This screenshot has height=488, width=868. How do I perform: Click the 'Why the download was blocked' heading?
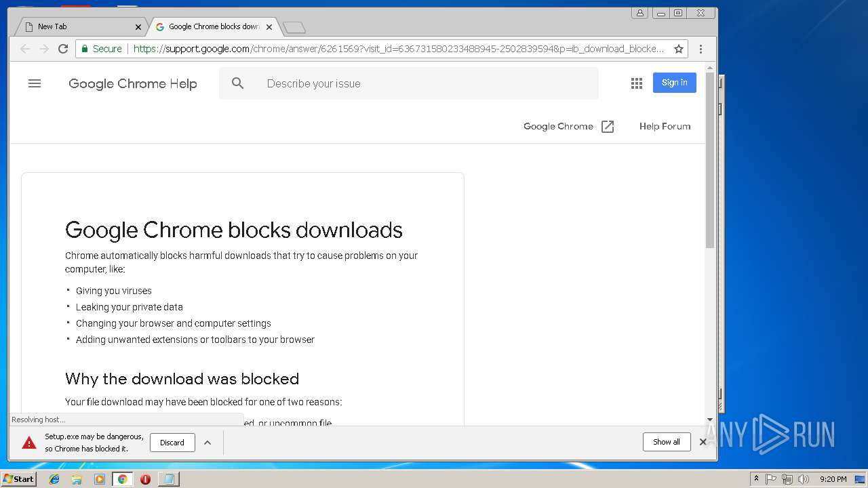click(x=182, y=379)
